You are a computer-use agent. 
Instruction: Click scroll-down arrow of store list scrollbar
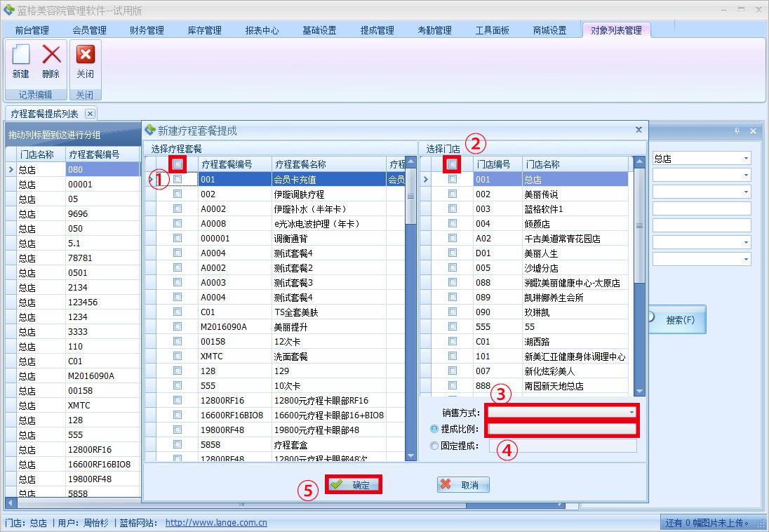[x=639, y=391]
